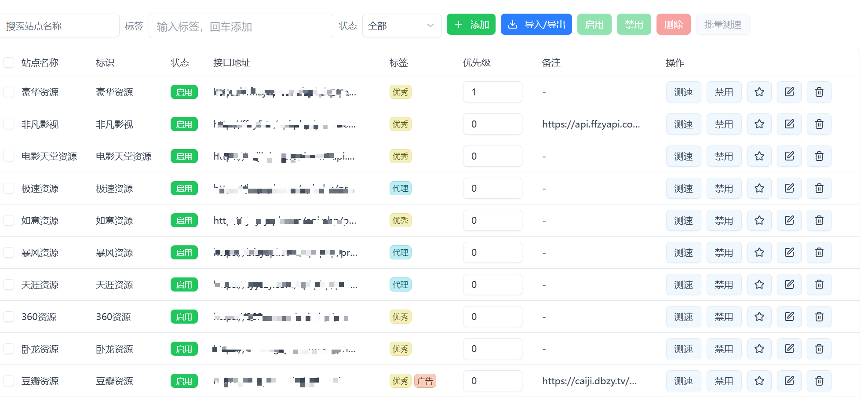Check the select-all checkbox in table header
Screen dimensions: 868x401
tap(9, 62)
